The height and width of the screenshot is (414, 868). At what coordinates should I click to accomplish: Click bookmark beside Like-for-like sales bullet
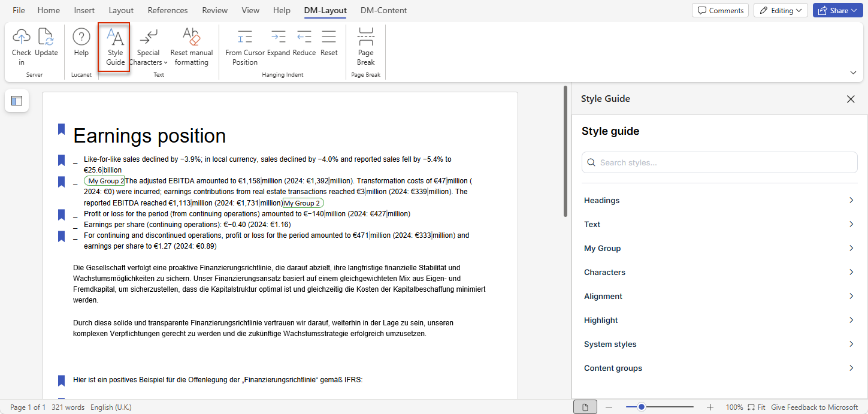tap(61, 160)
